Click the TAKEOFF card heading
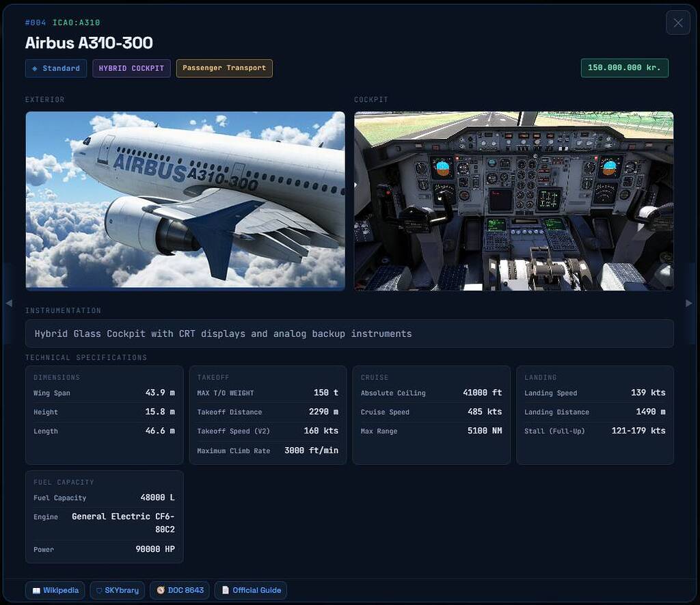700x605 pixels. click(213, 378)
